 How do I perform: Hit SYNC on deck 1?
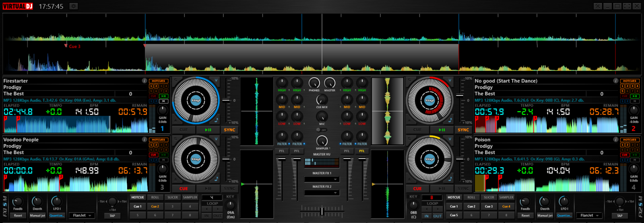229,130
